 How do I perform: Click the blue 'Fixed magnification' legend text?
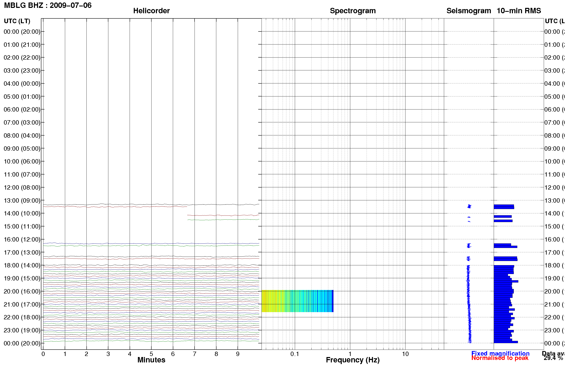[500, 353]
